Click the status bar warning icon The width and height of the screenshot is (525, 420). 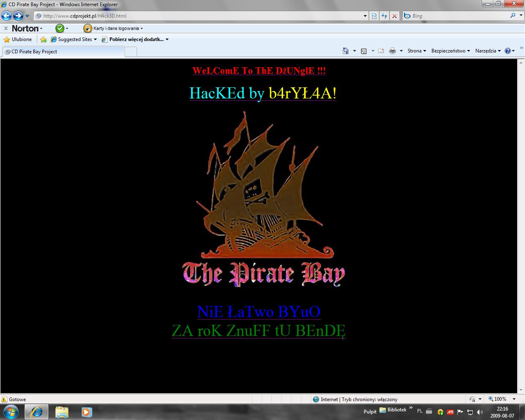click(5, 399)
